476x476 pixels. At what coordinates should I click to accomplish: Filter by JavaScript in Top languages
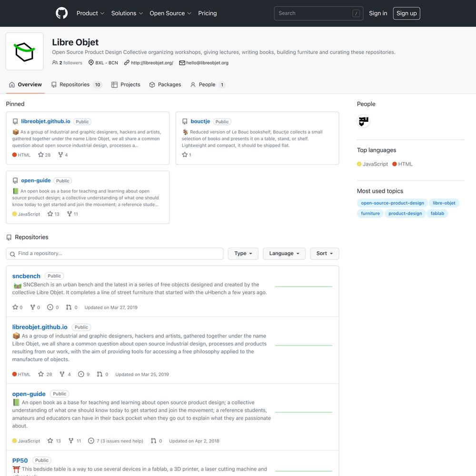(373, 164)
